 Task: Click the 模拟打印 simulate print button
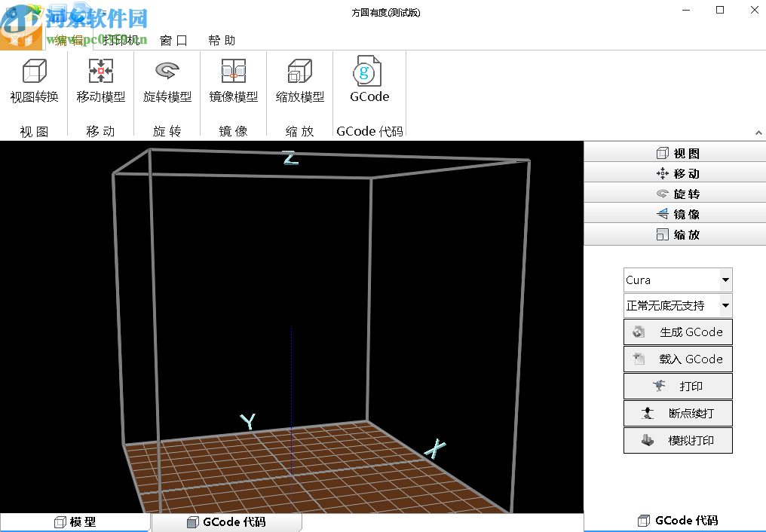coord(677,440)
